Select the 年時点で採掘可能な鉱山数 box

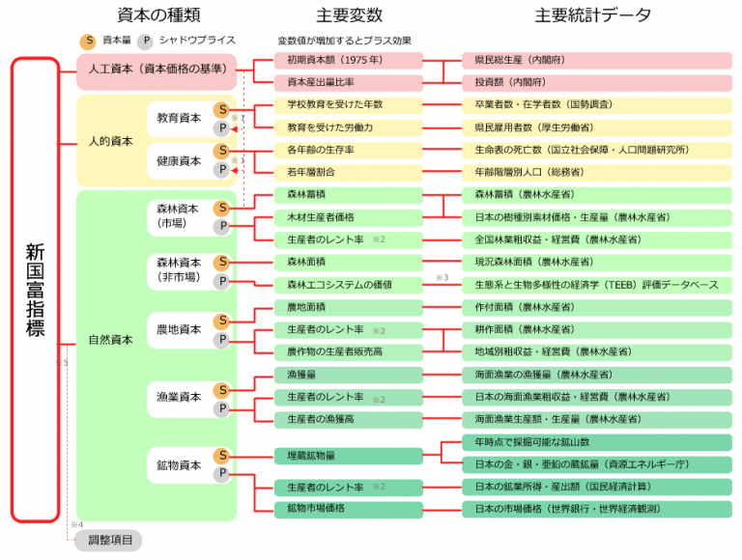[x=597, y=443]
